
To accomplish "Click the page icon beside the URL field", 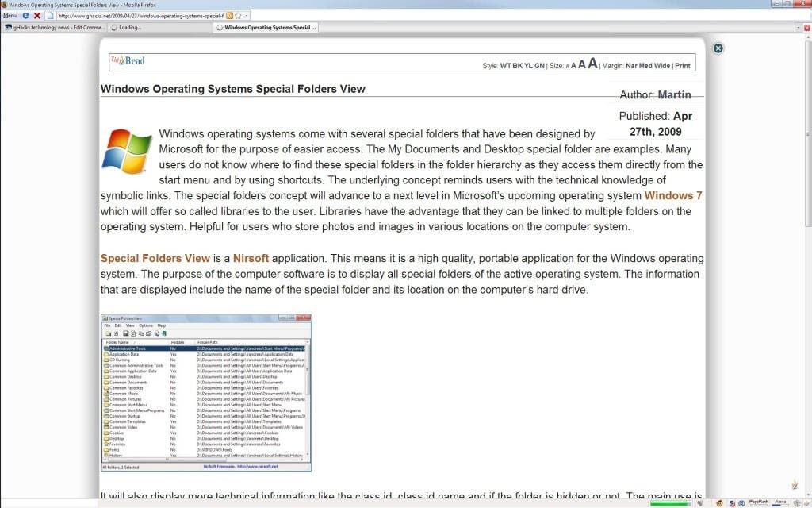I will pyautogui.click(x=50, y=16).
